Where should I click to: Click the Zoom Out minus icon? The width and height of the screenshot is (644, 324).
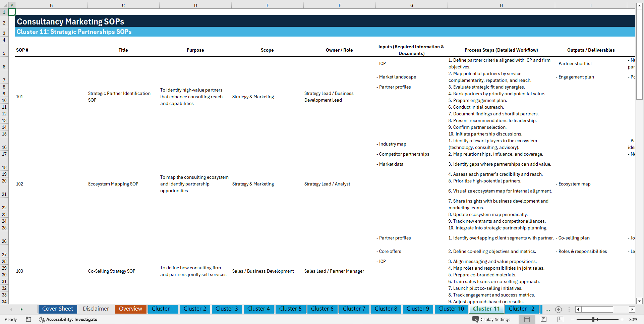[x=573, y=319]
